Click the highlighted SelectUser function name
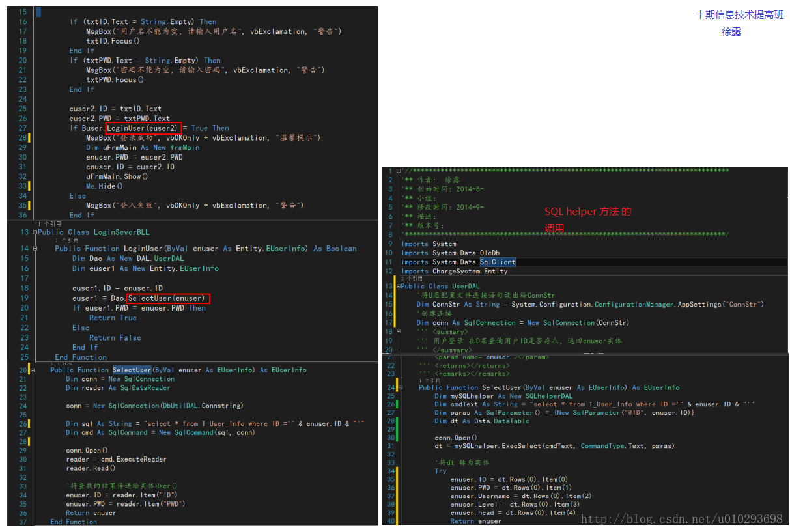The image size is (790, 532). [132, 370]
